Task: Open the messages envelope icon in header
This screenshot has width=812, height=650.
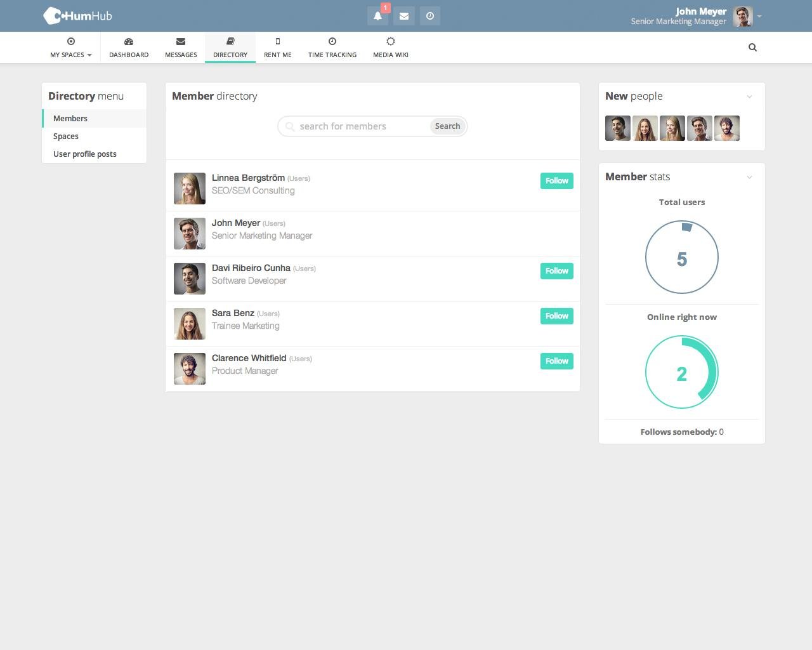Action: click(404, 17)
